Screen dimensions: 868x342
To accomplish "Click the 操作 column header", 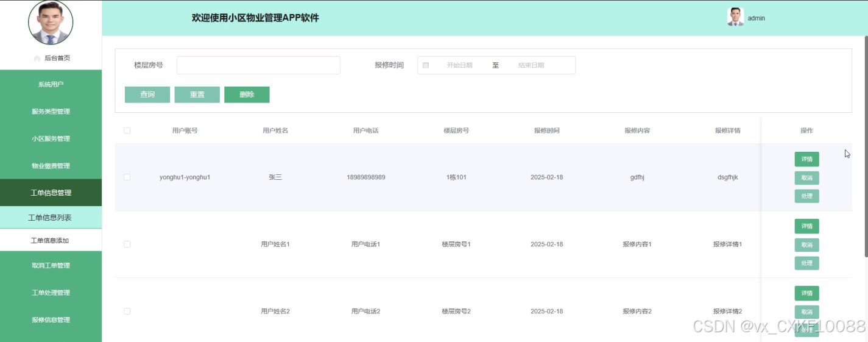I will click(x=806, y=130).
